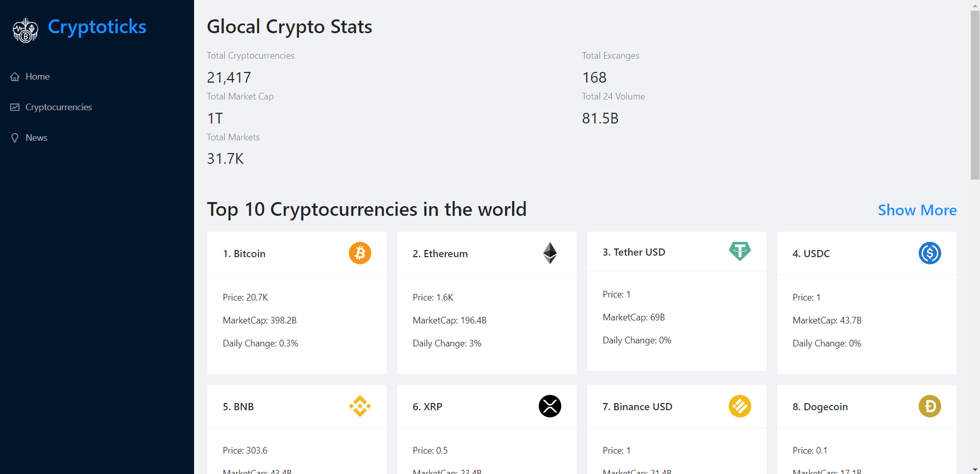Screen dimensions: 980x474
Task: Open the 4. USDC card title
Action: (x=811, y=254)
